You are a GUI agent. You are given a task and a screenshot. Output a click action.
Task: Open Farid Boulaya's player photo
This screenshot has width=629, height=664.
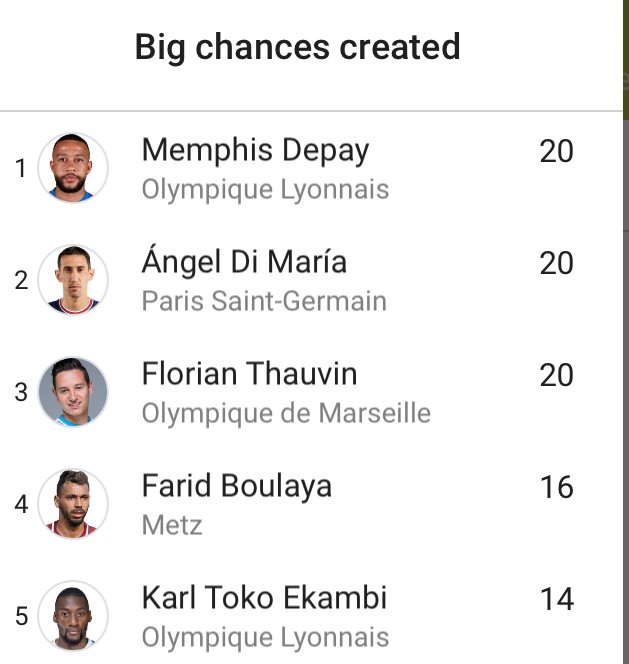pos(73,504)
